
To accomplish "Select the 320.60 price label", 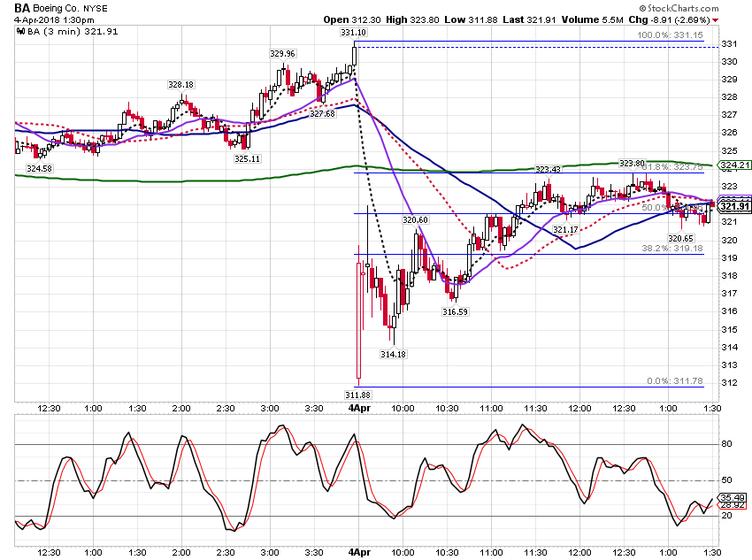I will [x=415, y=220].
